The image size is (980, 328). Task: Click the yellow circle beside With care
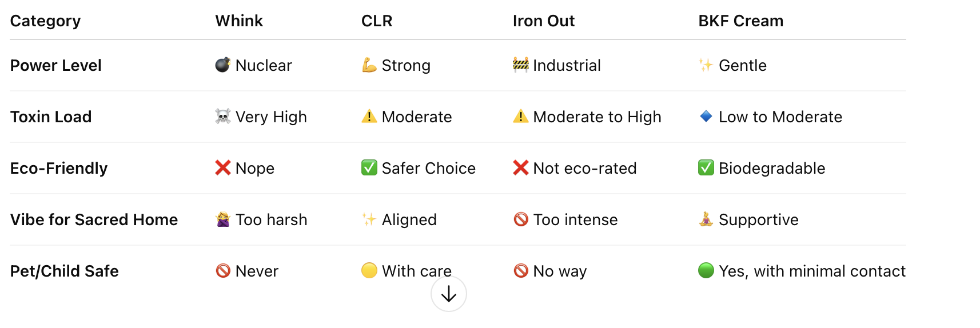point(369,270)
